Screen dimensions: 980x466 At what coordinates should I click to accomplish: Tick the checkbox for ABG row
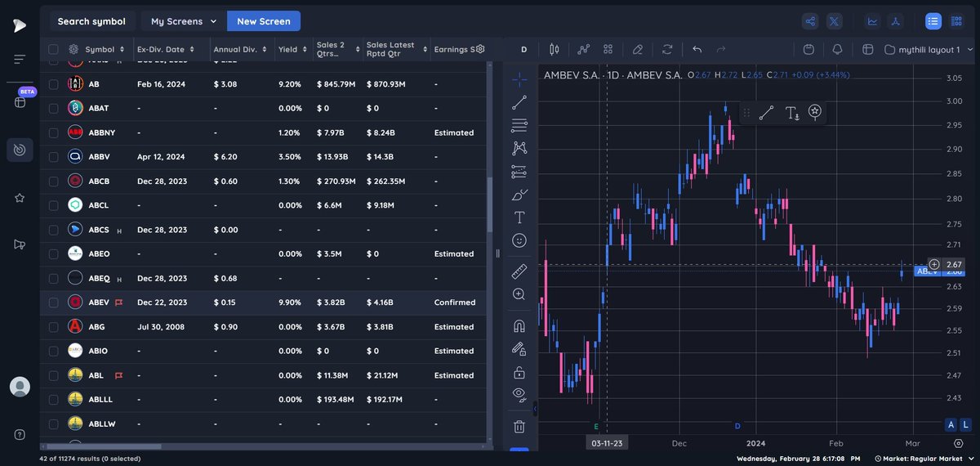tap(53, 326)
